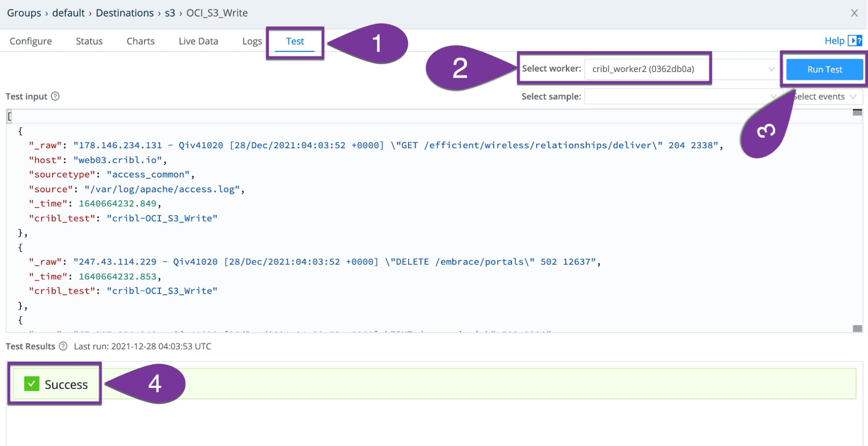Click the Destinations breadcrumb link
Screen dimensions: 868x446
125,13
